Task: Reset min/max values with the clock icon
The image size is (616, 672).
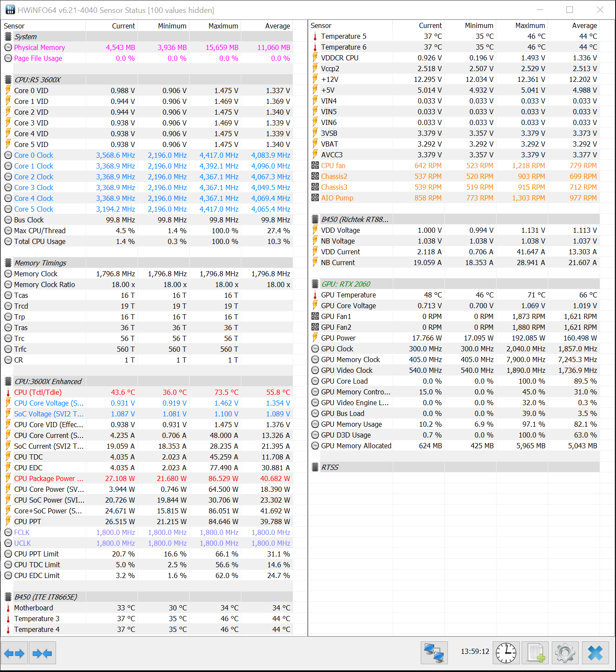Action: pos(506,653)
